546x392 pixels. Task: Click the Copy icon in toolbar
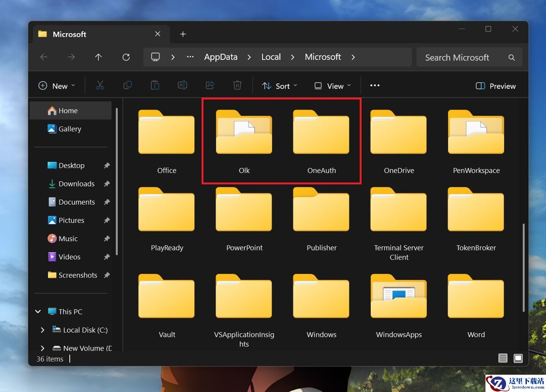coord(128,85)
